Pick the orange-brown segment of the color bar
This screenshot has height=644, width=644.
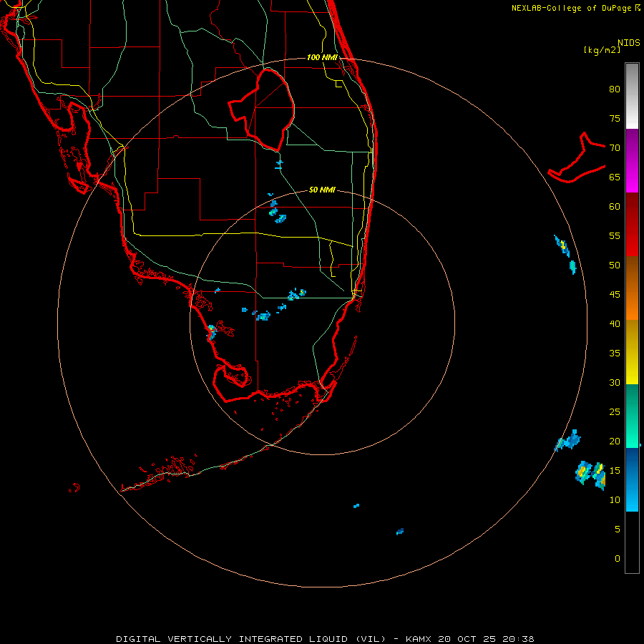click(x=632, y=288)
